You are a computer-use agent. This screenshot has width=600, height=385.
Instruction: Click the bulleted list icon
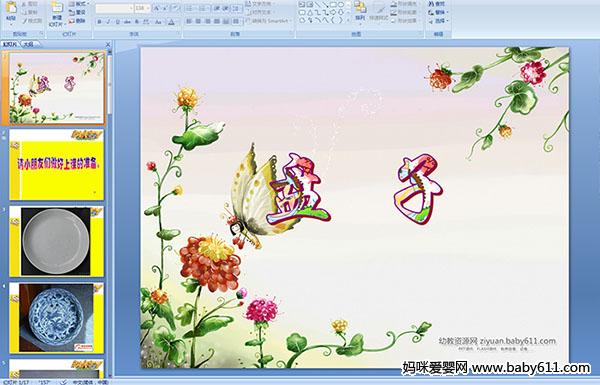(x=190, y=8)
